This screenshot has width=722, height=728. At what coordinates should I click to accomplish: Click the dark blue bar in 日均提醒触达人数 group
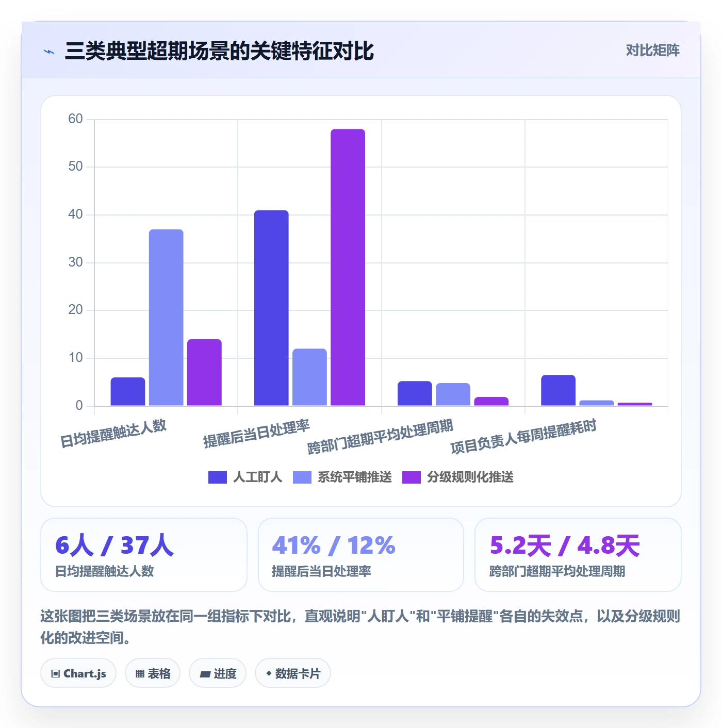tap(128, 392)
